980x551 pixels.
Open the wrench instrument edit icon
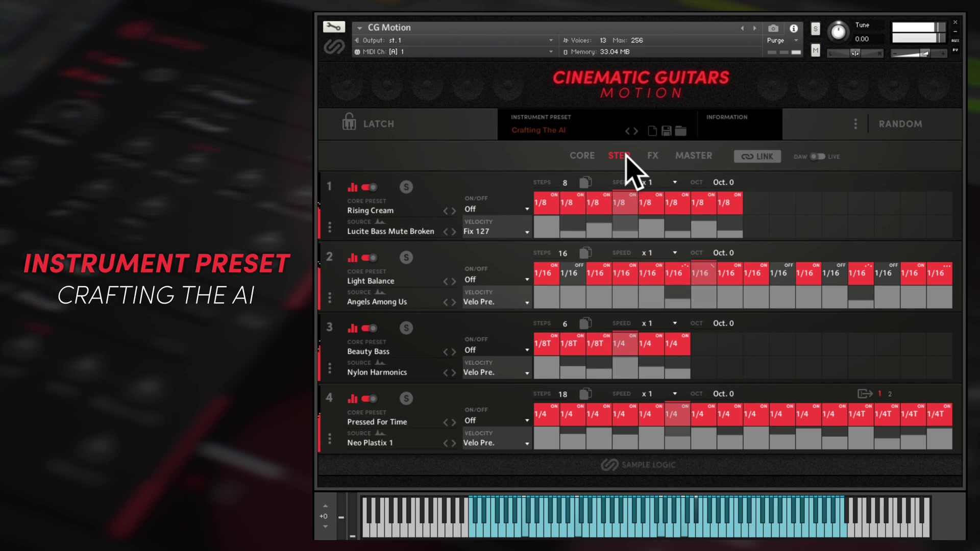pos(334,27)
